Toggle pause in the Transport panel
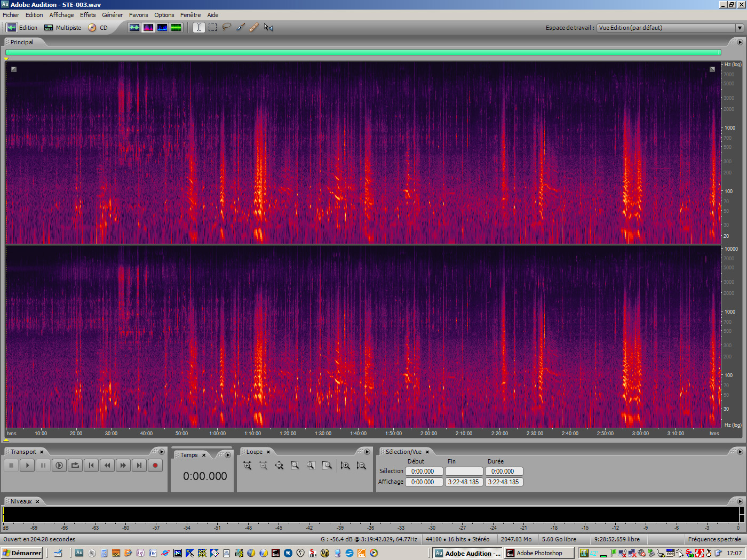This screenshot has height=560, width=747. (x=43, y=465)
